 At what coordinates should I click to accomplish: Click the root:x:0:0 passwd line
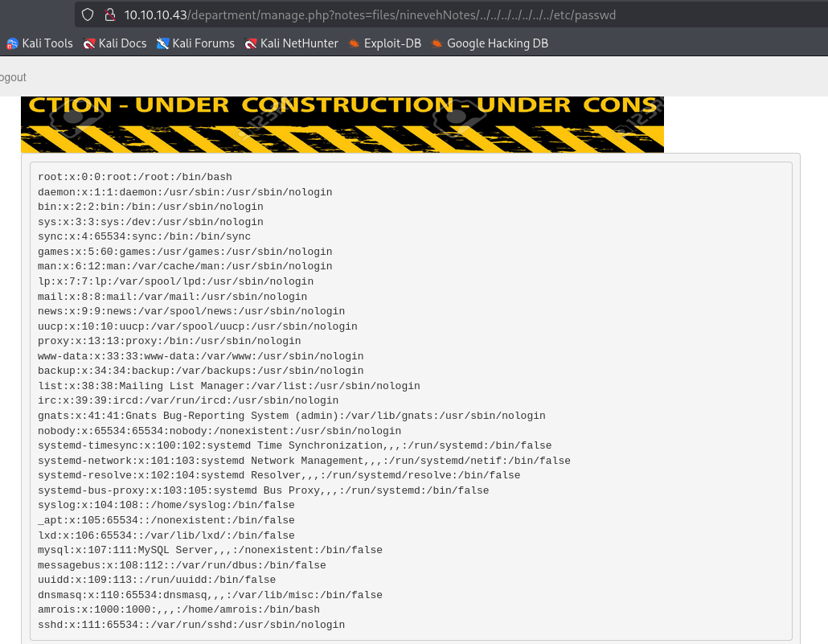135,177
